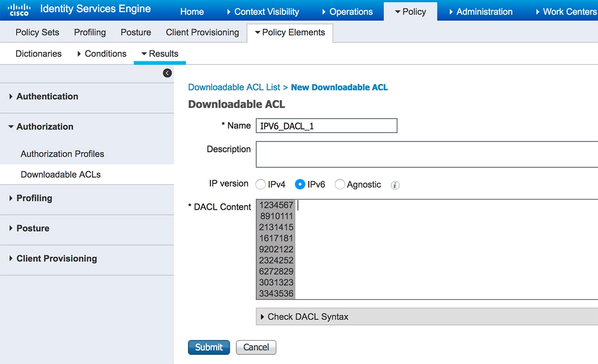Viewport: 598px width, 364px height.
Task: Select the Agnostic radio button
Action: (x=340, y=185)
